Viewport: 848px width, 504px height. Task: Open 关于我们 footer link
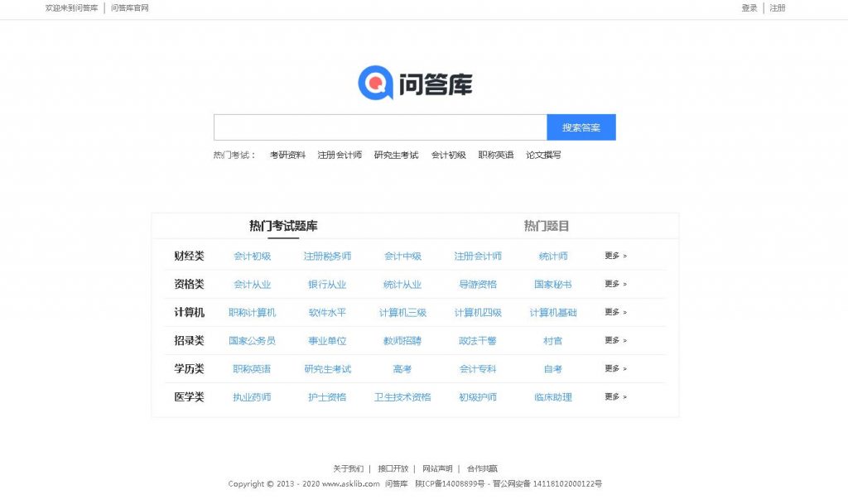(349, 468)
